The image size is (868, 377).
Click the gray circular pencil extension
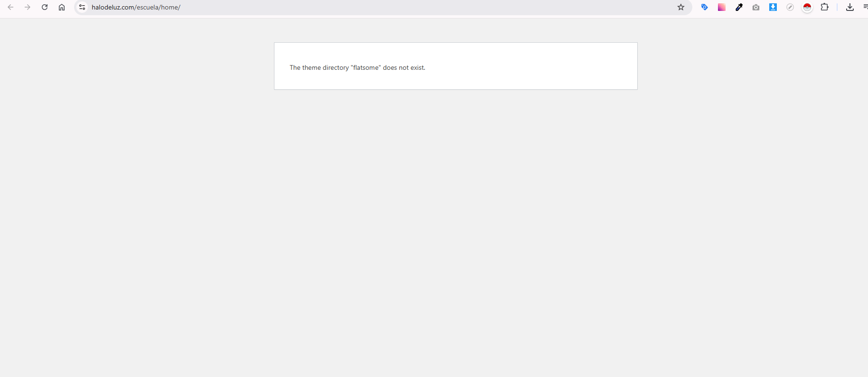tap(790, 7)
